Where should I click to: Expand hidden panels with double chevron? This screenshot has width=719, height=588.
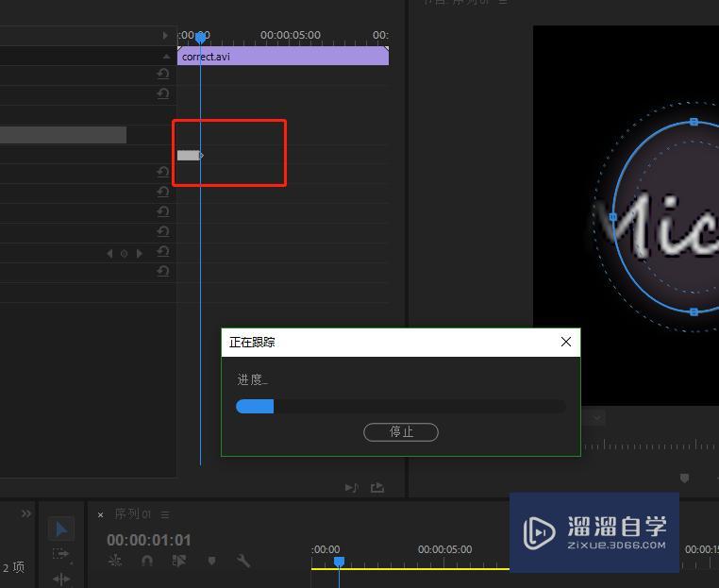click(x=26, y=513)
